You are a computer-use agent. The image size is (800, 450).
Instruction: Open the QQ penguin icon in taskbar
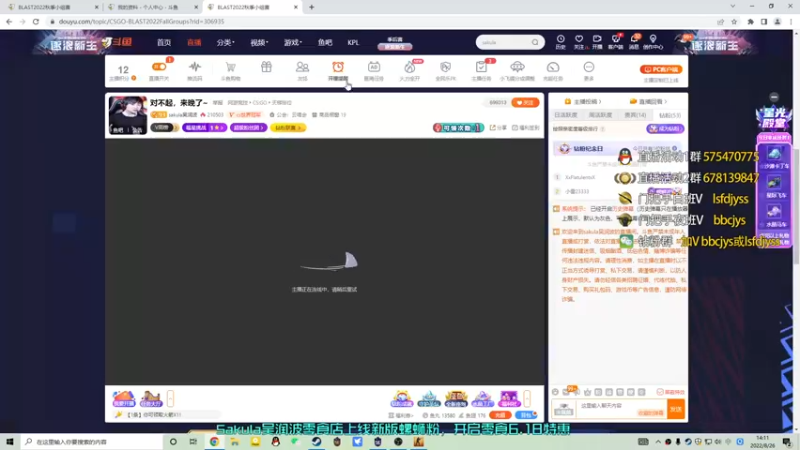point(276,441)
